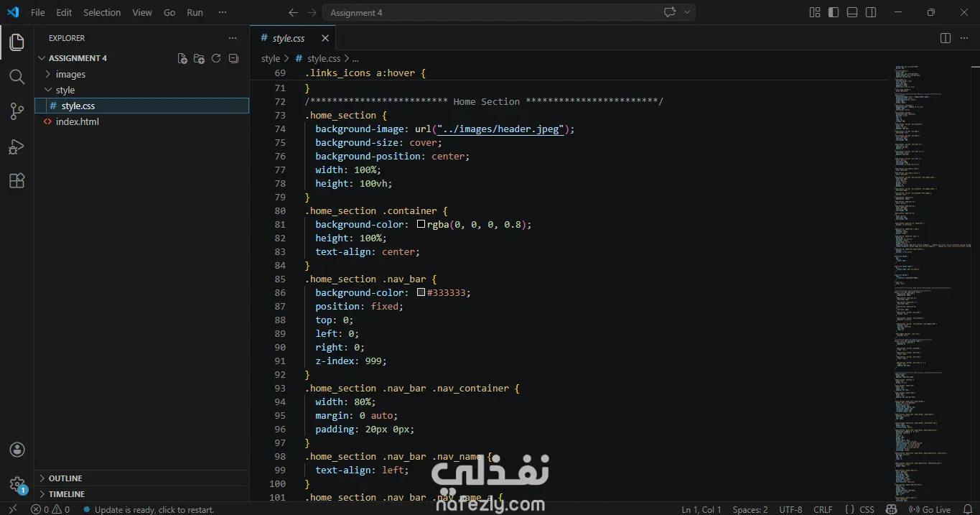Screen dimensions: 980x515
Task: Click line number 85 in the gutter
Action: tap(279, 279)
